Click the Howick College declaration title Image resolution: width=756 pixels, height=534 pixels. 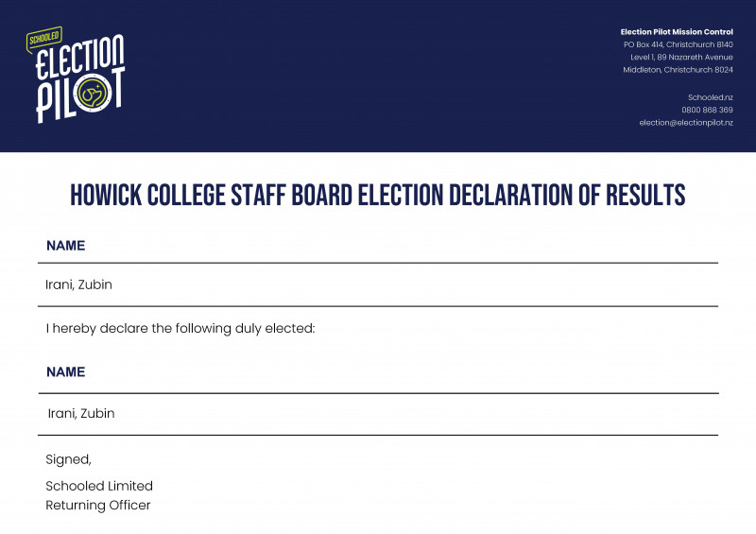tap(377, 195)
